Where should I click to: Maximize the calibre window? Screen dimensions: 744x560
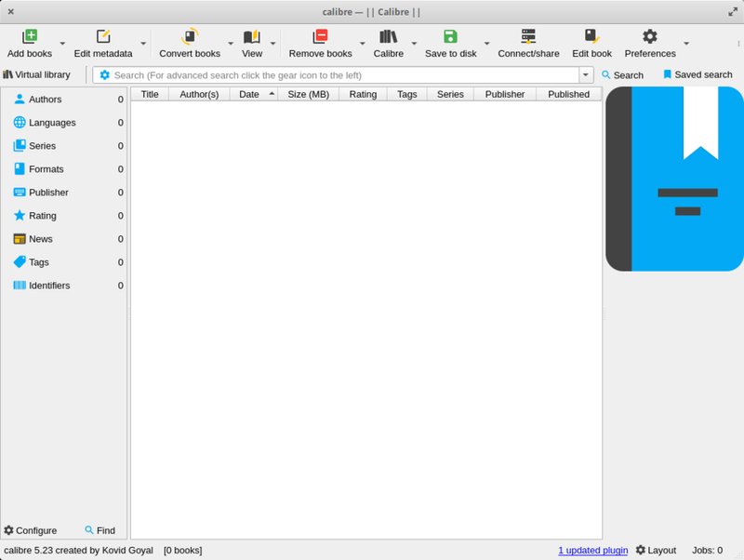tap(733, 12)
